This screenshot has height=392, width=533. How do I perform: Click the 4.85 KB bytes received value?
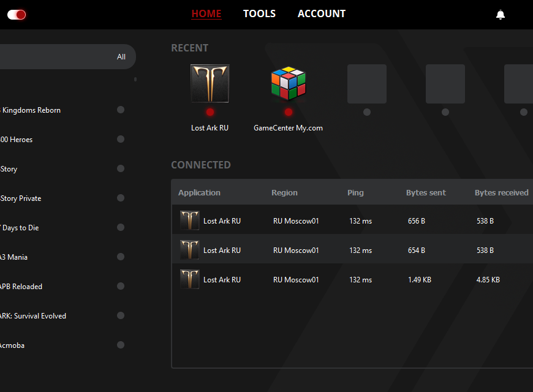point(488,280)
